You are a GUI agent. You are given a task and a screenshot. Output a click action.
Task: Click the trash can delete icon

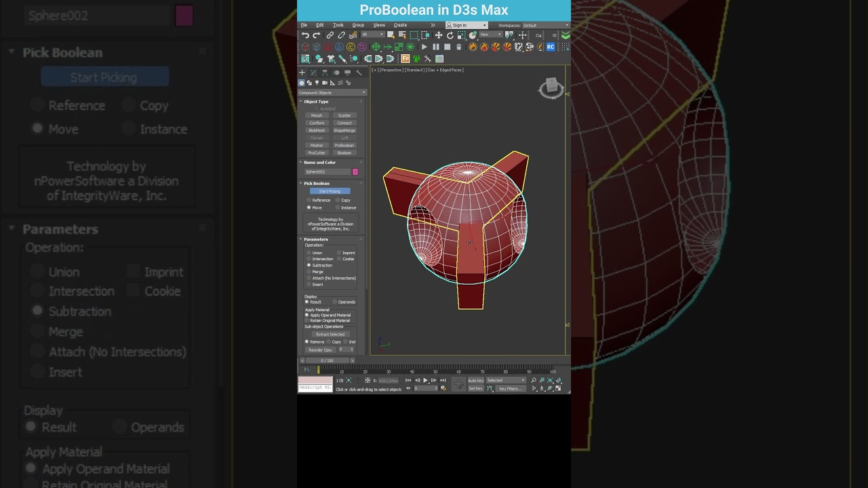[x=459, y=47]
